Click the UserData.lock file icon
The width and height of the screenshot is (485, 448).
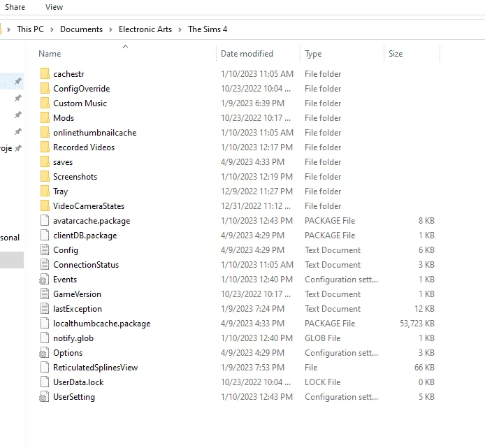[x=45, y=382]
